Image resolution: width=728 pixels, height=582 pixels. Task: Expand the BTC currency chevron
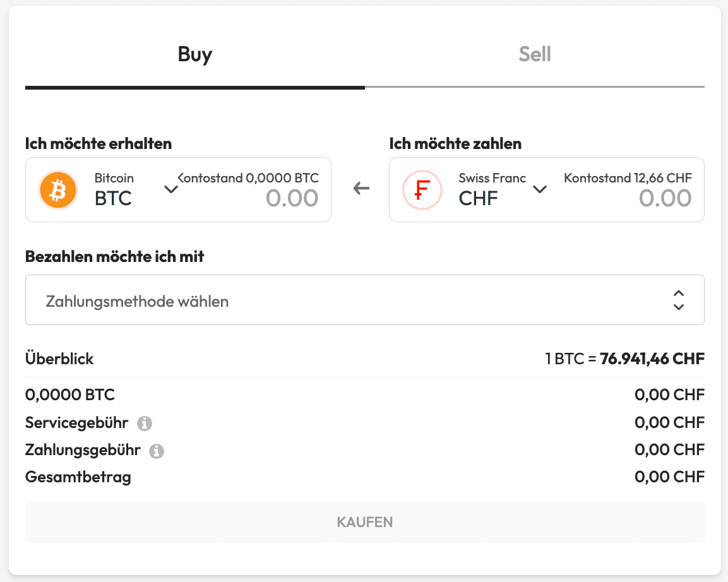(x=171, y=189)
